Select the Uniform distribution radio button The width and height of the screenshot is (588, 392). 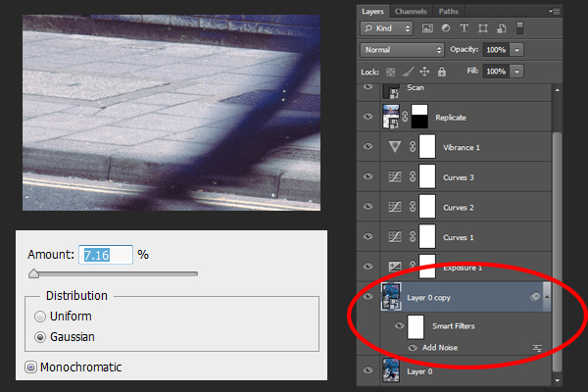(40, 317)
